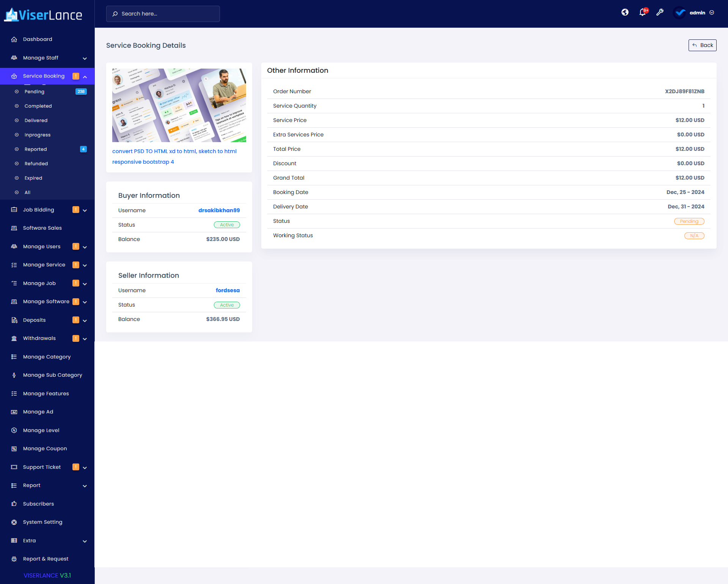The height and width of the screenshot is (584, 728).
Task: Open the admin profile dropdown
Action: click(x=697, y=13)
